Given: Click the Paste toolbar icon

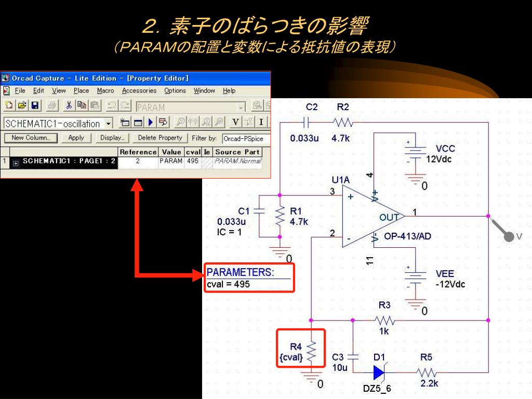Looking at the screenshot, I should pos(95,105).
